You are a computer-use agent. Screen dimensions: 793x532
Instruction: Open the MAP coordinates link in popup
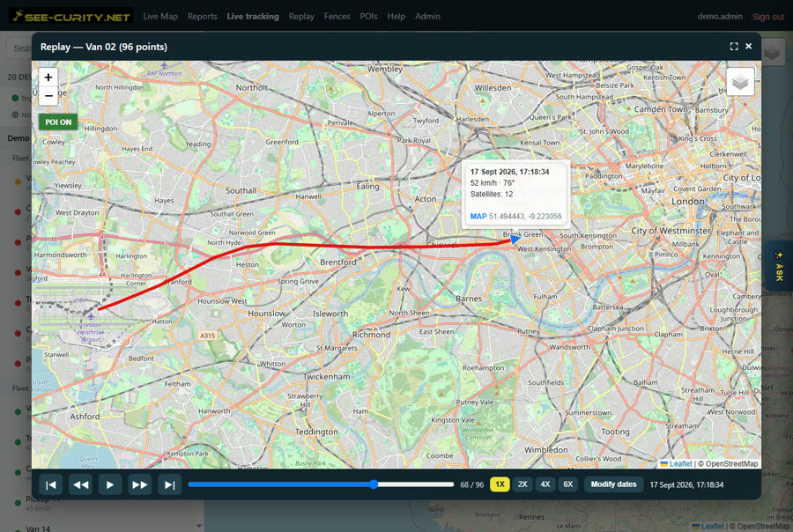pyautogui.click(x=478, y=217)
